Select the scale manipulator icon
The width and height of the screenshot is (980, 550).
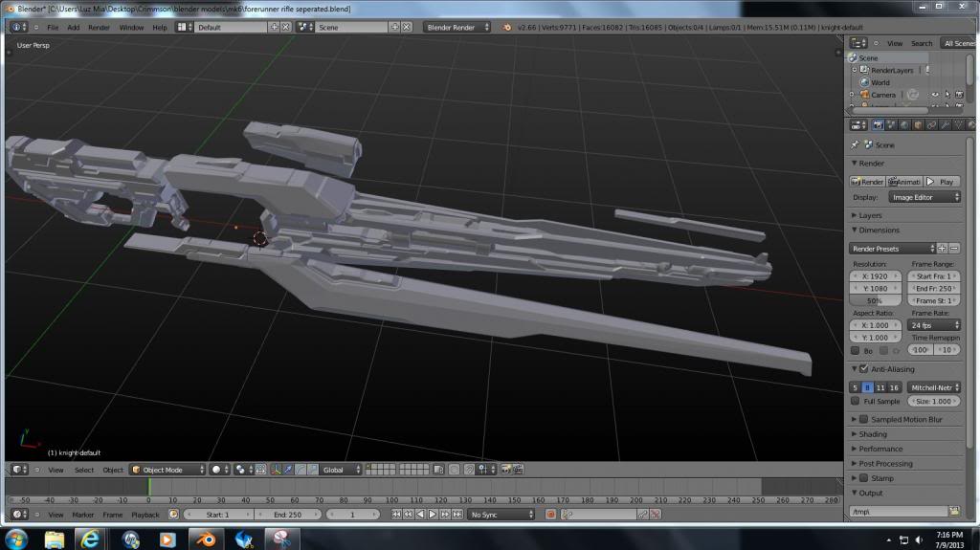[313, 470]
